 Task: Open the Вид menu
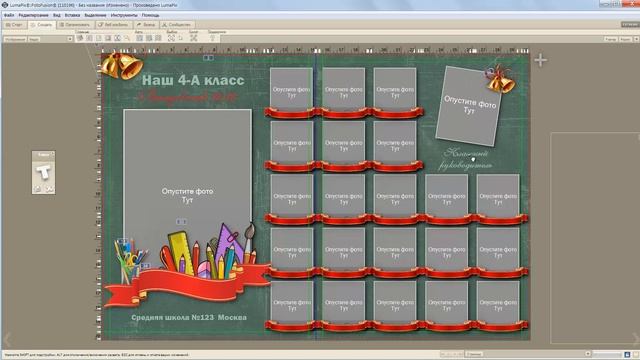click(x=57, y=15)
